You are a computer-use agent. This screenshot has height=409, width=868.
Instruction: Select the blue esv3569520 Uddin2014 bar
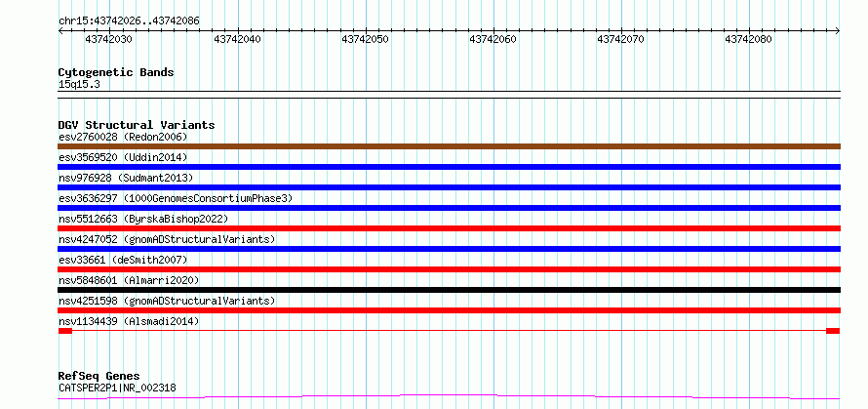coord(449,167)
